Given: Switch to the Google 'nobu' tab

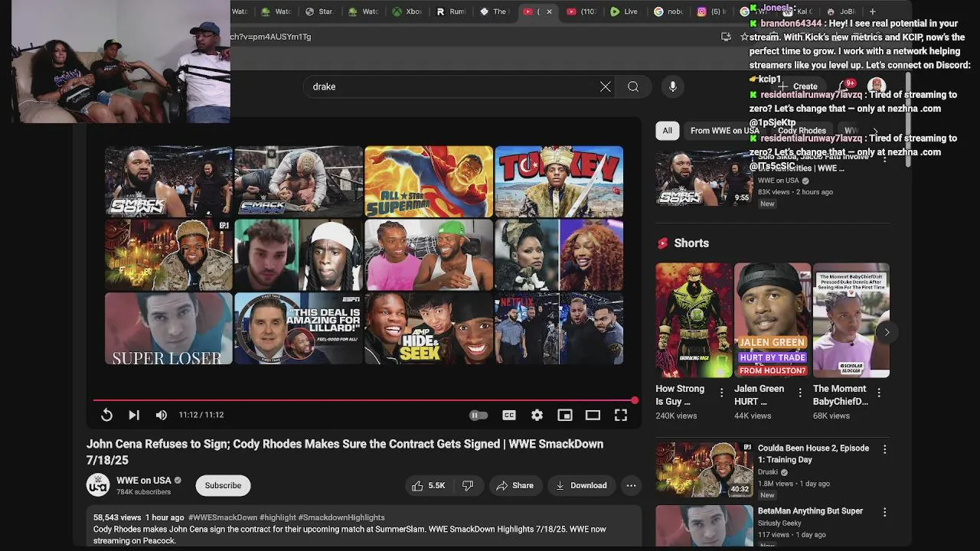Looking at the screenshot, I should pyautogui.click(x=669, y=11).
